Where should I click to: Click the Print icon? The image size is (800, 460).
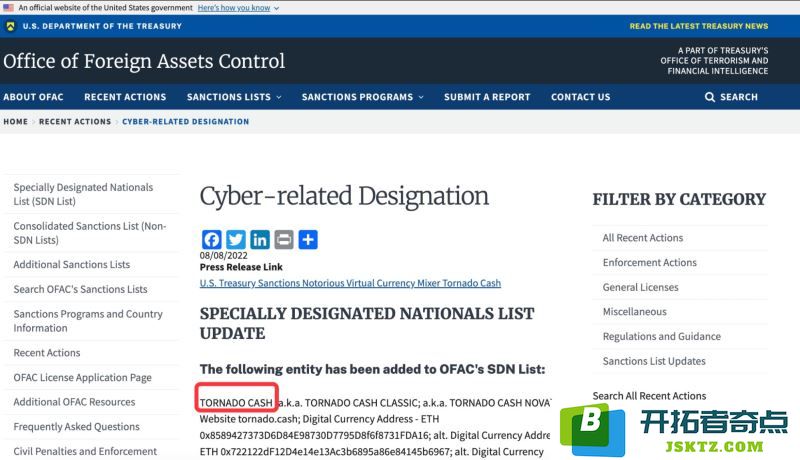[284, 239]
